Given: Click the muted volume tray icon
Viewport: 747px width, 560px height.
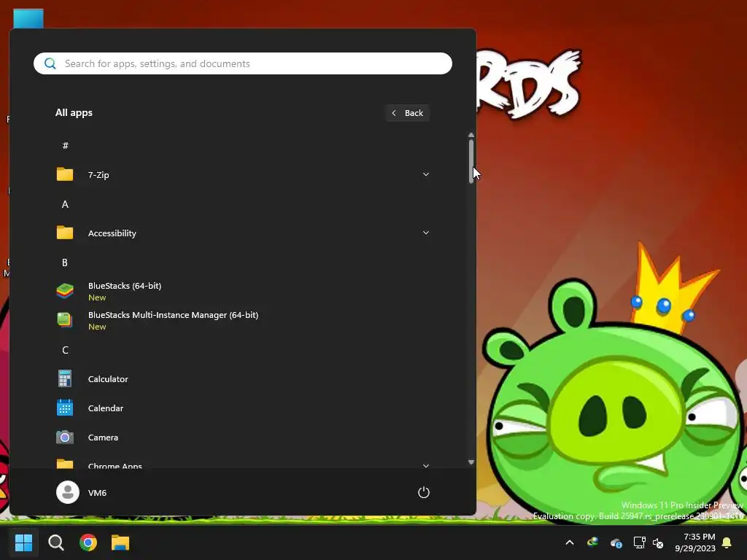Looking at the screenshot, I should coord(658,542).
